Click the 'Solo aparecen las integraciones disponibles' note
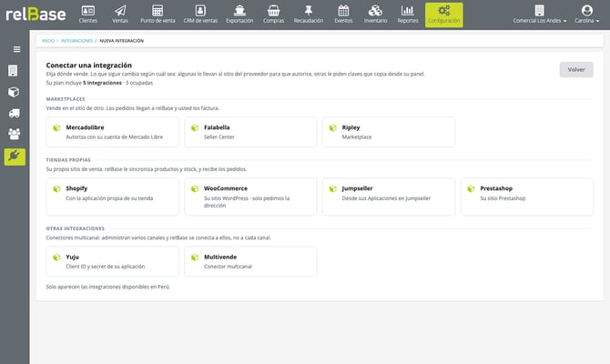610x364 pixels. [x=108, y=287]
